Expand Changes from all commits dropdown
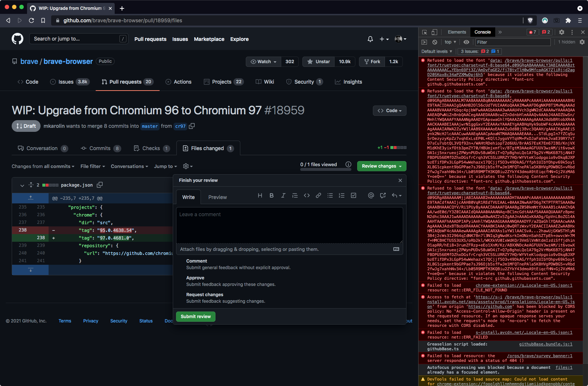Screen dimensions: 588x386 tap(43, 166)
